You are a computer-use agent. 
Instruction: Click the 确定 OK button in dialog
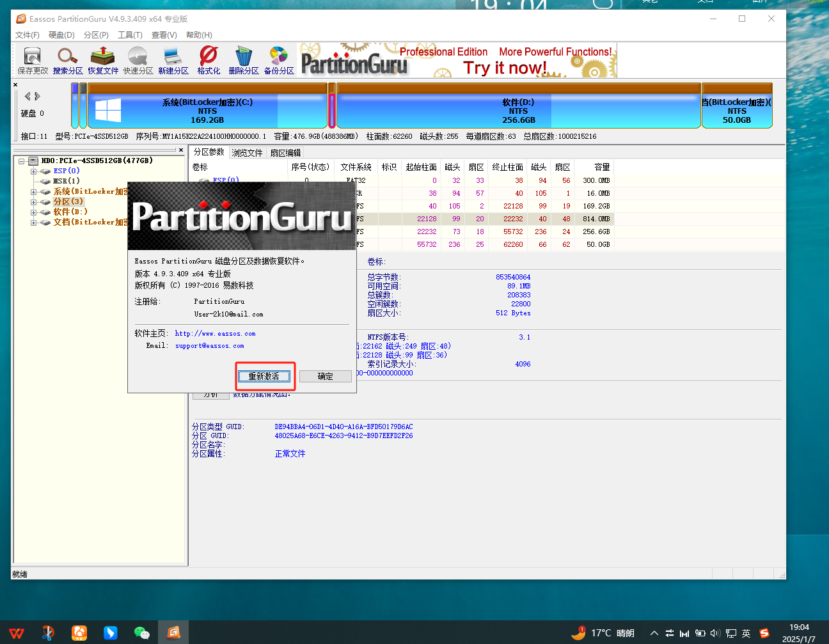coord(326,377)
